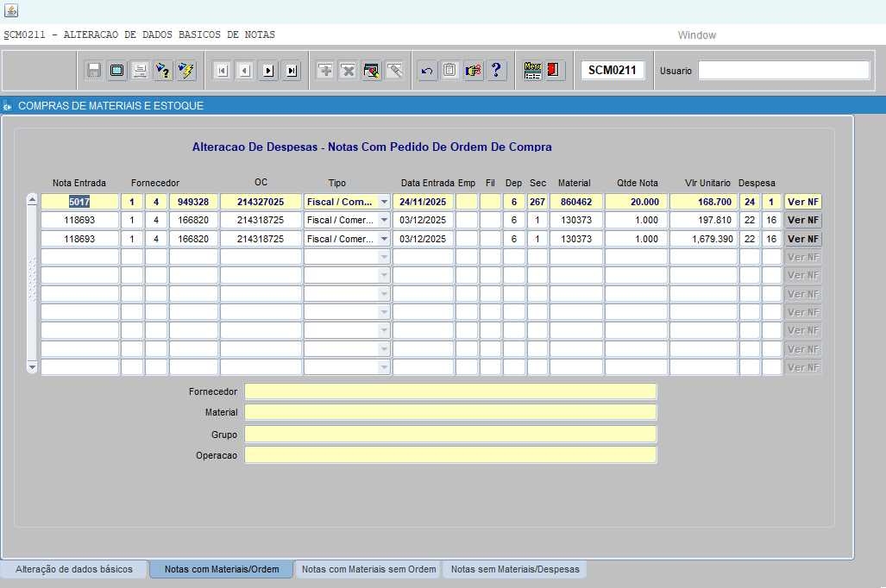Click the Exit door icon
Image resolution: width=886 pixels, height=588 pixels.
click(556, 71)
